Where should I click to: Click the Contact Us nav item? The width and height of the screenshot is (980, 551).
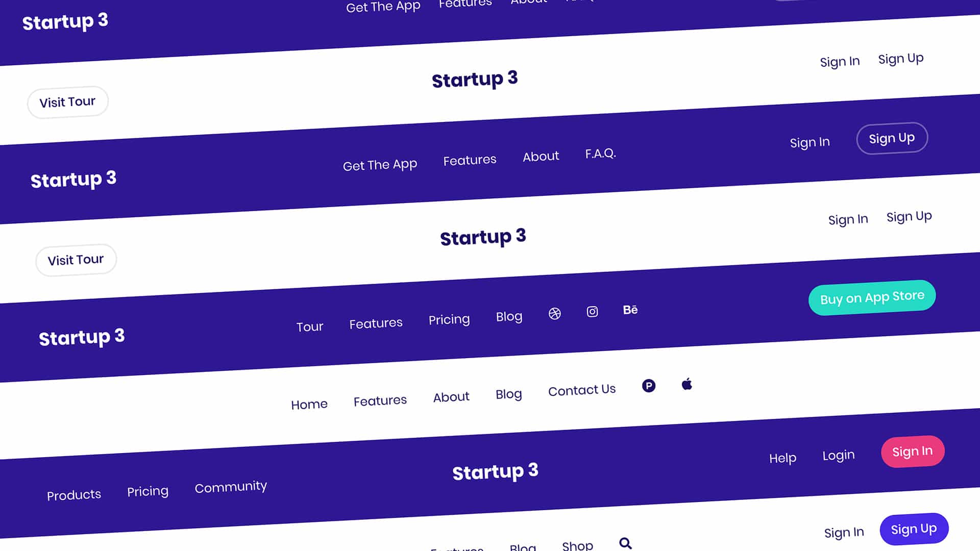[x=582, y=390]
